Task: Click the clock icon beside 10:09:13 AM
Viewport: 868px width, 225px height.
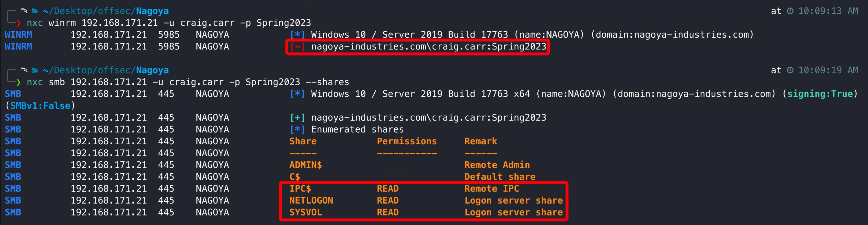Action: [790, 11]
